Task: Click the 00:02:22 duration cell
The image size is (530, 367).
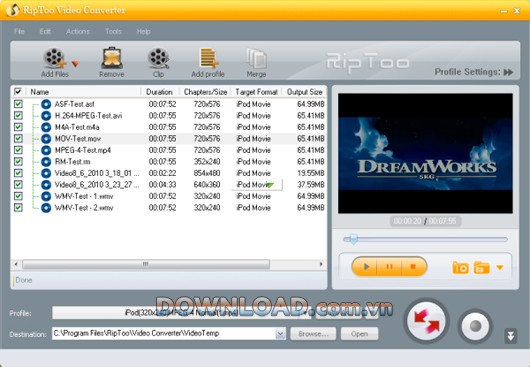Action: click(x=163, y=173)
